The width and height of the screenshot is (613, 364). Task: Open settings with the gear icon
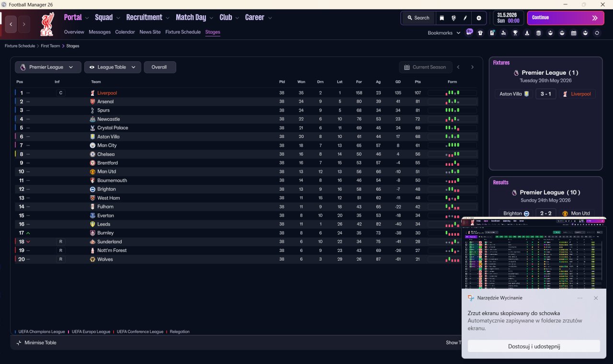coord(479,18)
